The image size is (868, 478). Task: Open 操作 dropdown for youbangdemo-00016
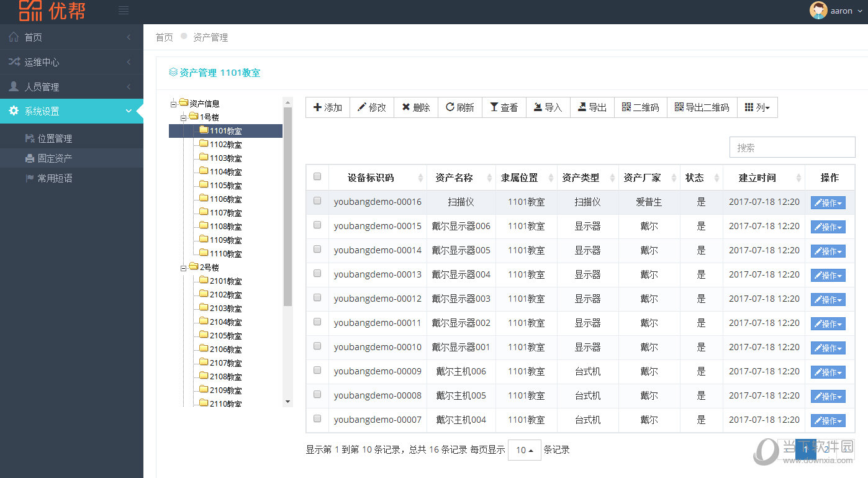click(828, 203)
